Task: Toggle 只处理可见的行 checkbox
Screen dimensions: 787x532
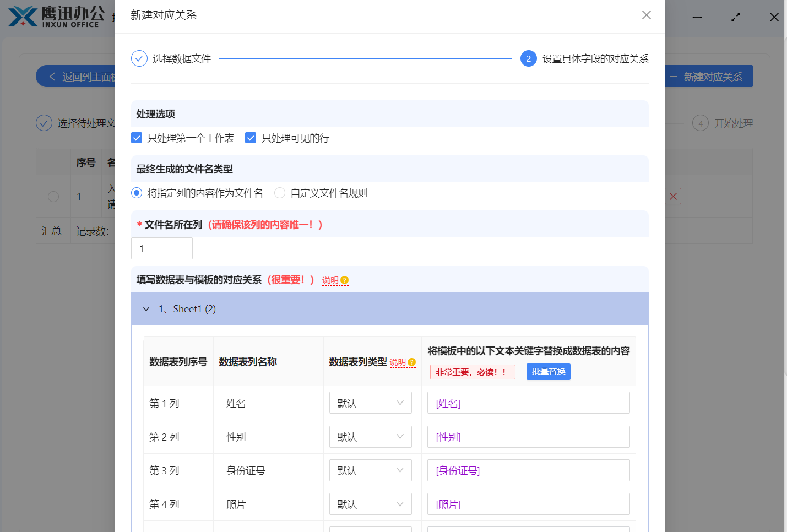Action: coord(251,138)
